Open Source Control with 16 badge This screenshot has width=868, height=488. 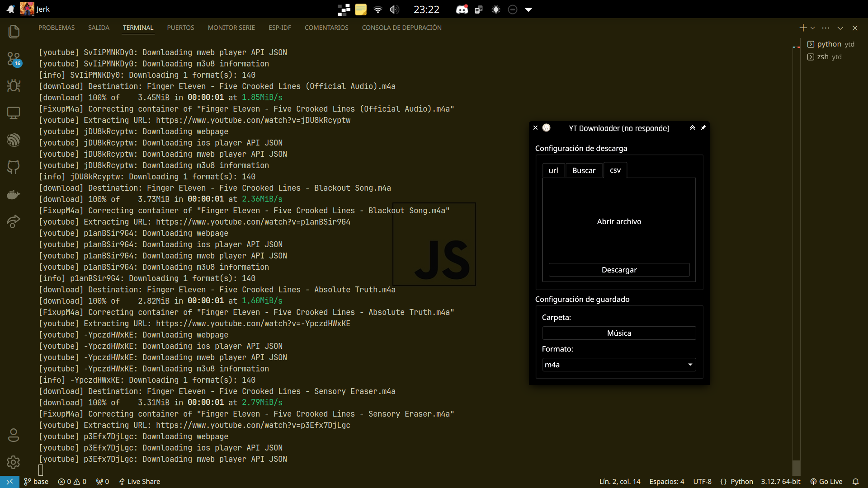coord(14,59)
